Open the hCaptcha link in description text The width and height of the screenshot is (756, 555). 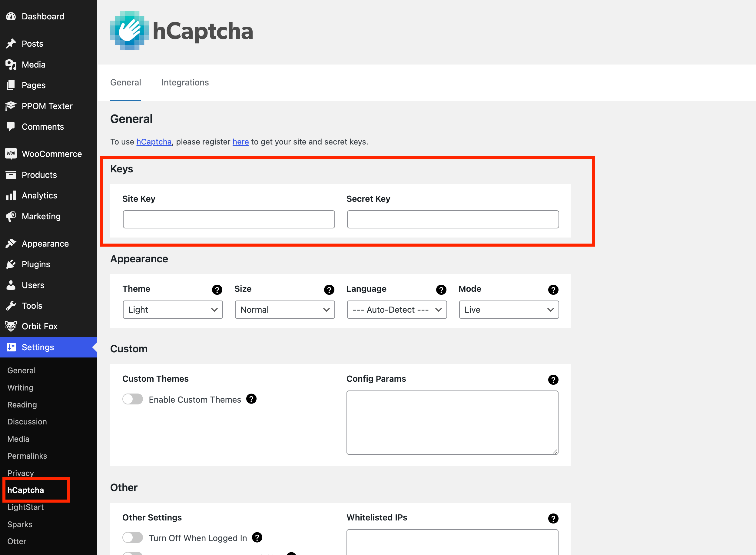click(x=154, y=142)
